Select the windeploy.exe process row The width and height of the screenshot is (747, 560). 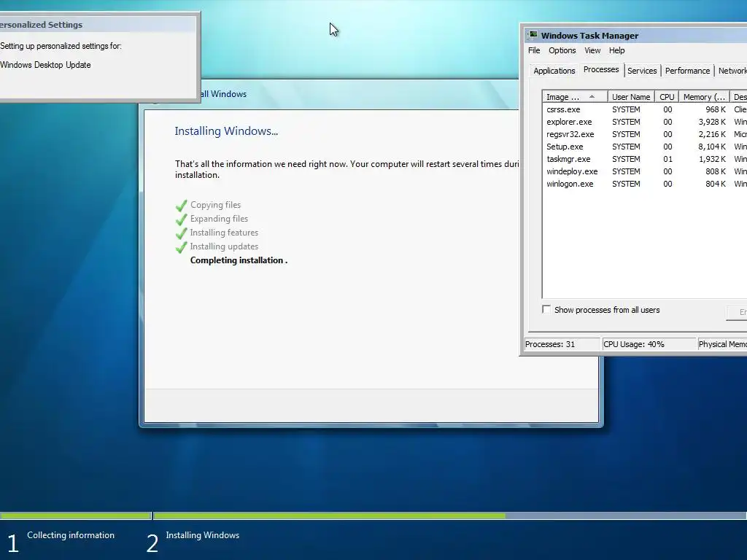coord(645,171)
